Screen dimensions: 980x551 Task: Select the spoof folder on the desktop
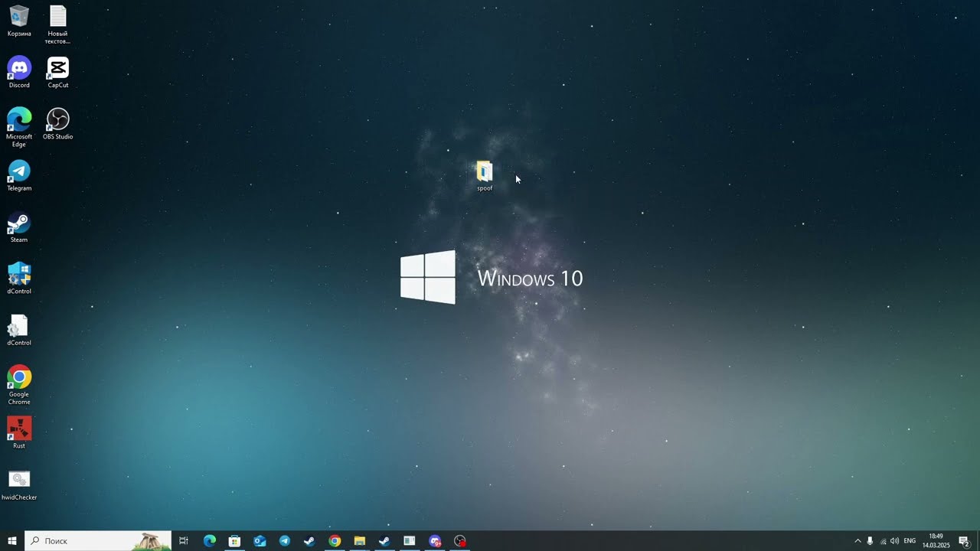point(485,176)
